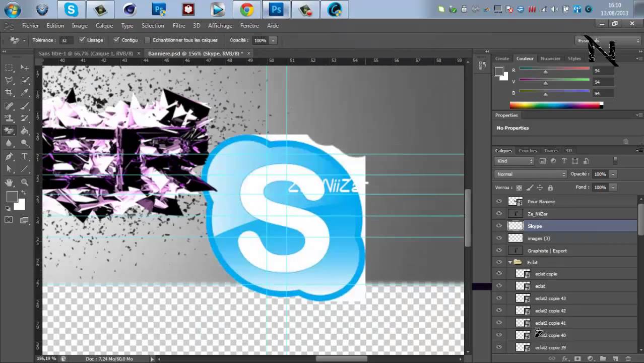Image resolution: width=644 pixels, height=363 pixels.
Task: Select the Magic Eraser tool
Action: point(9,131)
